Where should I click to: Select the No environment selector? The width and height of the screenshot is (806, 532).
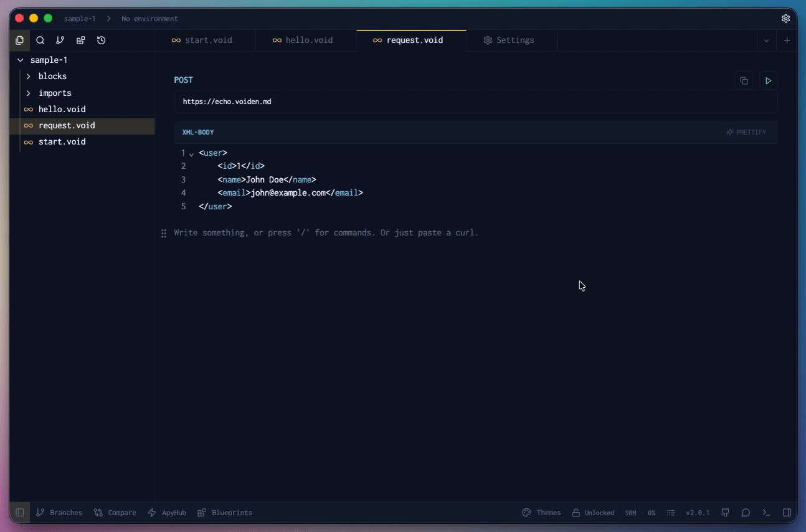tap(149, 19)
